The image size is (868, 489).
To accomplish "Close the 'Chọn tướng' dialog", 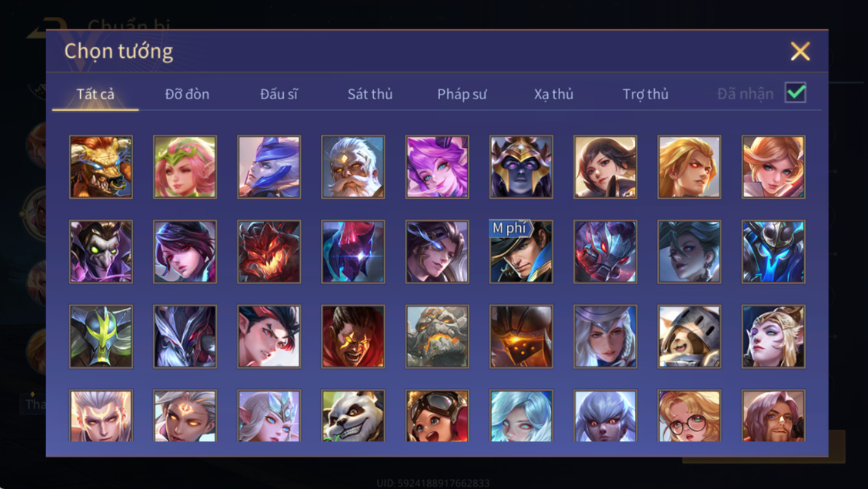I will (x=800, y=51).
